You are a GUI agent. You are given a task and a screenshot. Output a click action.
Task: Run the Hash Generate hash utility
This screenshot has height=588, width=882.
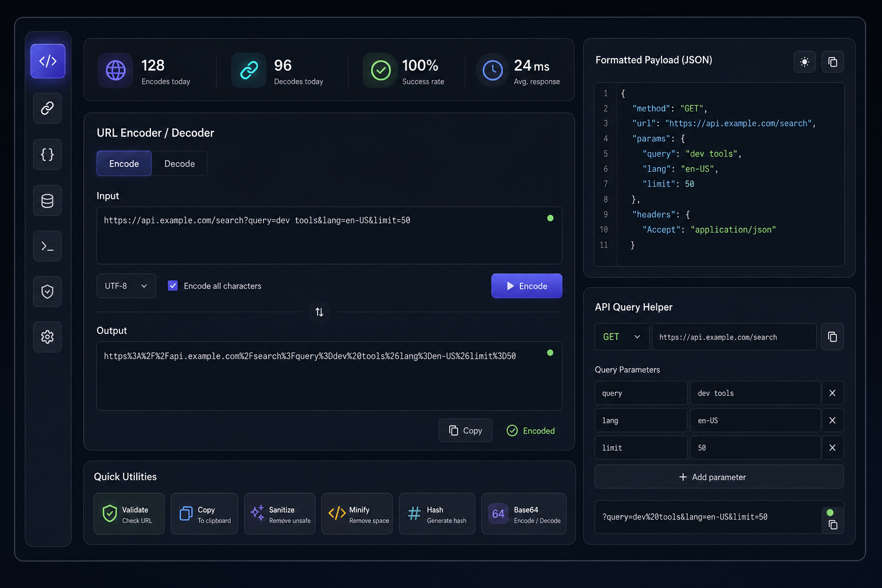point(437,514)
